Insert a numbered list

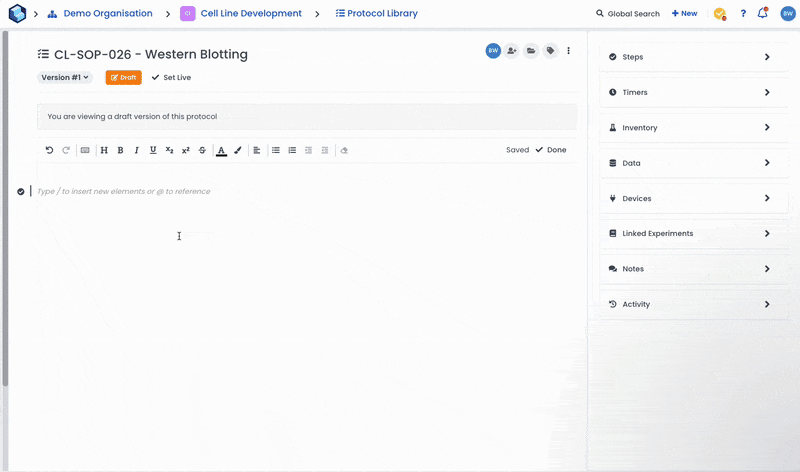tap(292, 150)
